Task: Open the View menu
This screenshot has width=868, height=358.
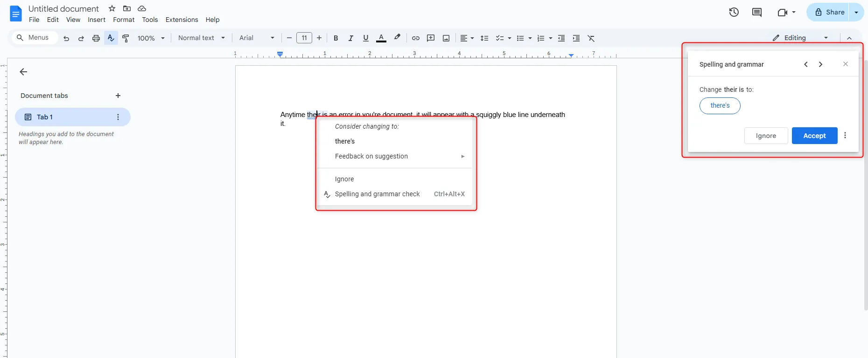Action: (73, 20)
